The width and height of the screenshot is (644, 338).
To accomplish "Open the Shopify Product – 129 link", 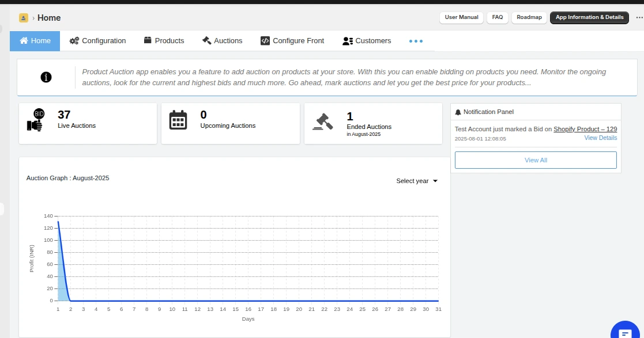I will tap(585, 129).
